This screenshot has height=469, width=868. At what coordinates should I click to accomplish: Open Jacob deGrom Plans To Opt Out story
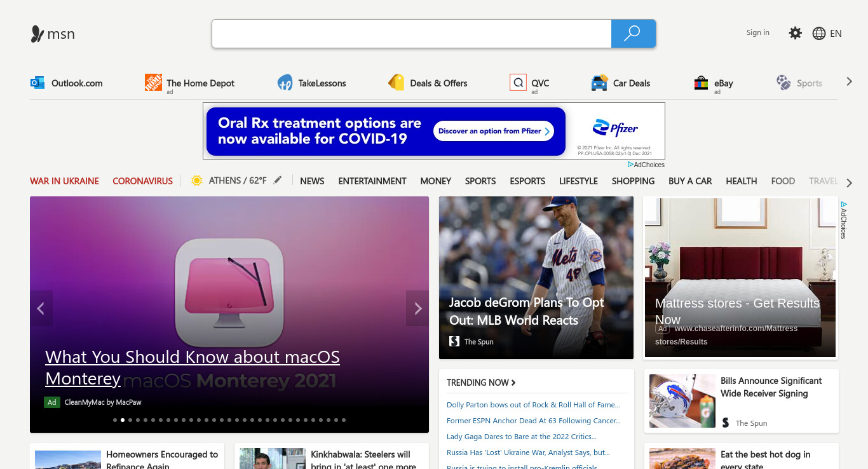pyautogui.click(x=527, y=311)
